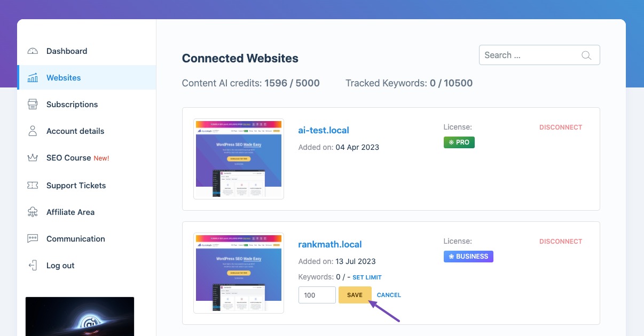Viewport: 644px width, 336px height.
Task: Click the Account details person icon
Action: point(33,131)
